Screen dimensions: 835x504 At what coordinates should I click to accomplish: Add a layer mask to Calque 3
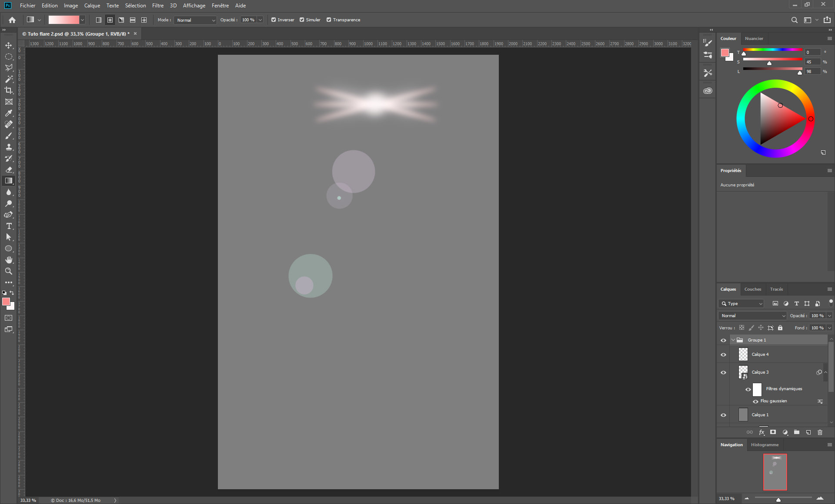pyautogui.click(x=774, y=432)
